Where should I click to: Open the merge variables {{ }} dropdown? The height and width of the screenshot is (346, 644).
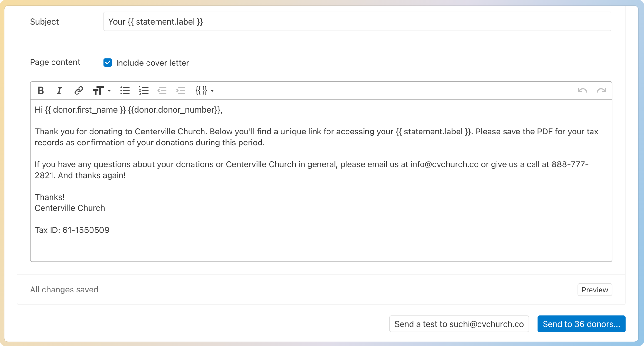[205, 91]
